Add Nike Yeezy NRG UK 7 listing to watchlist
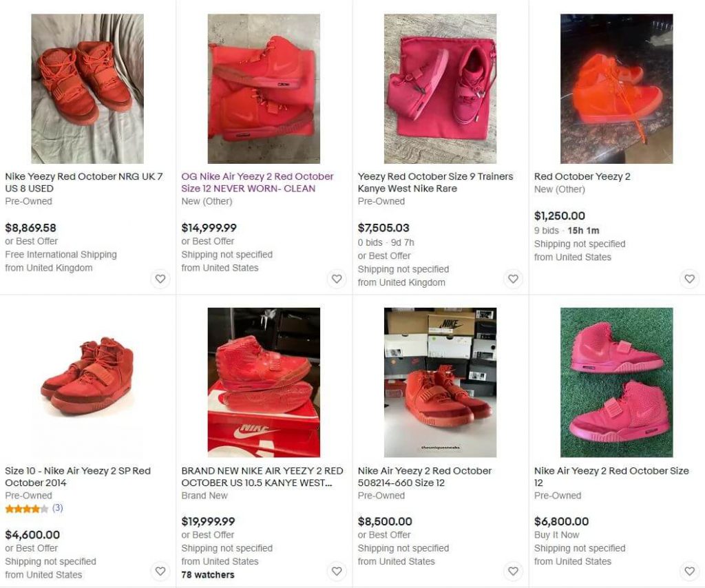The width and height of the screenshot is (705, 588). [160, 279]
